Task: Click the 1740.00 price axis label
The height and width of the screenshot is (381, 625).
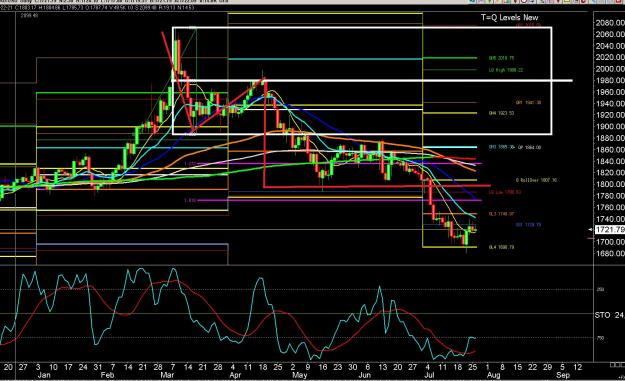Action: (x=610, y=219)
